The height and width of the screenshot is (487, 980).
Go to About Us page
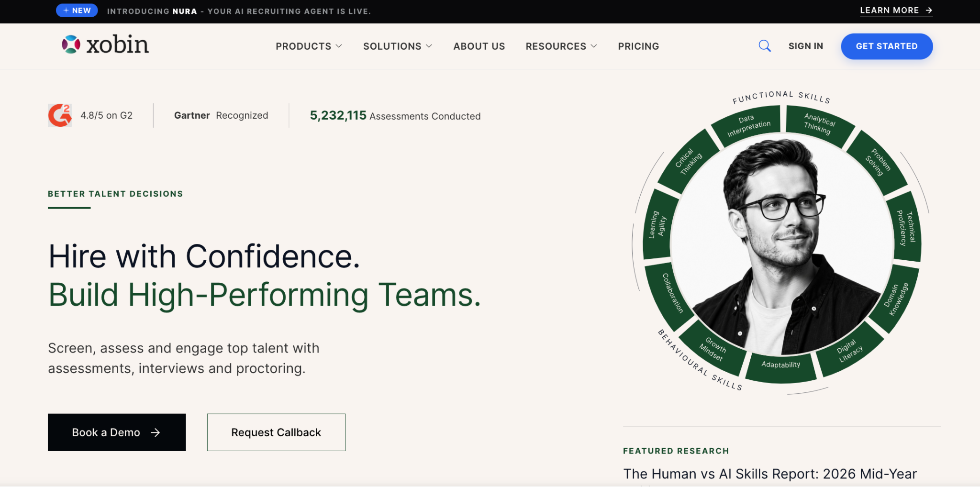[479, 46]
